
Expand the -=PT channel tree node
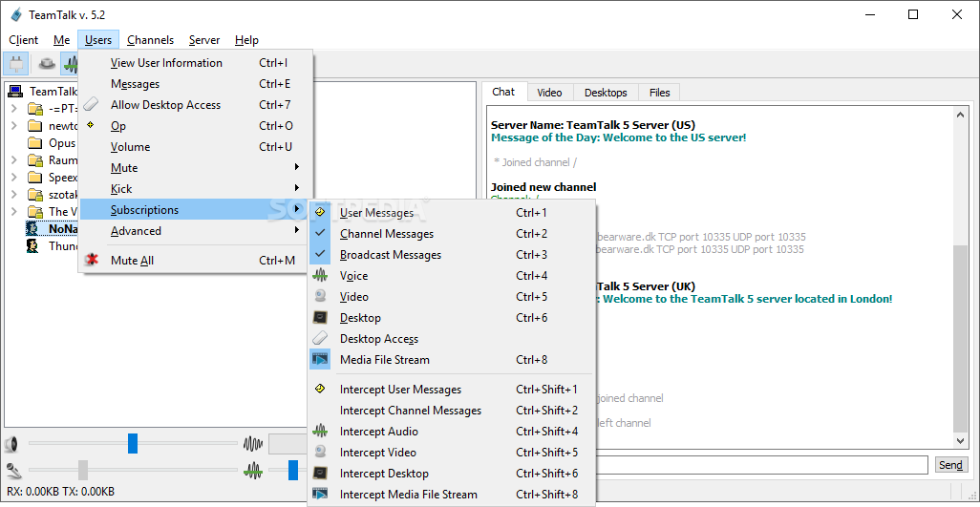click(13, 109)
